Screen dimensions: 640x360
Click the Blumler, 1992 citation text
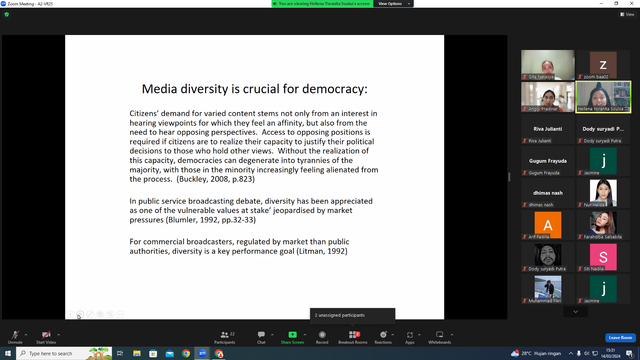point(211,220)
